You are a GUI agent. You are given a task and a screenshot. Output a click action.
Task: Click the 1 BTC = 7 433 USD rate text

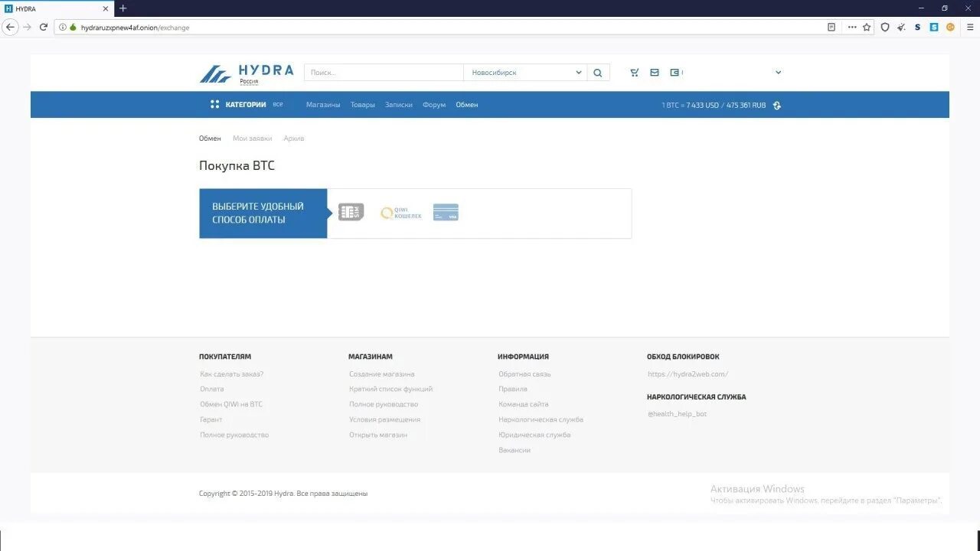pyautogui.click(x=691, y=106)
